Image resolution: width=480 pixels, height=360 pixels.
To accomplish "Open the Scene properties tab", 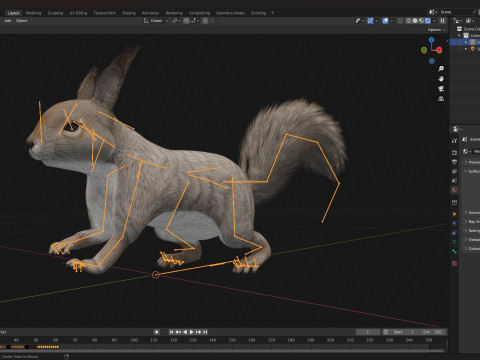I will click(454, 180).
